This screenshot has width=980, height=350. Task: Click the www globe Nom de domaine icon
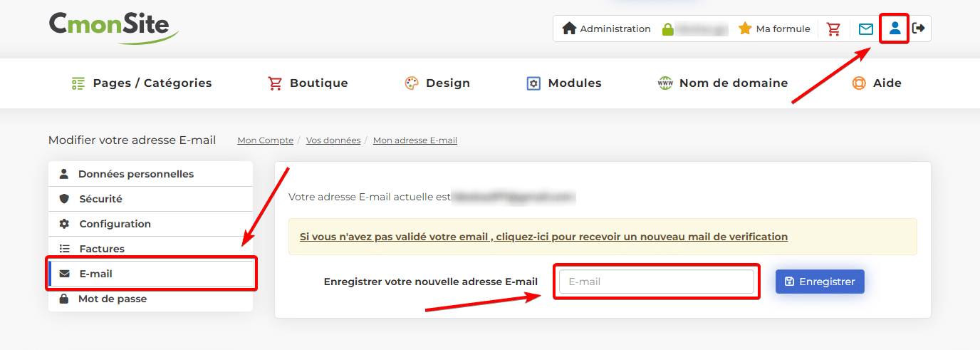point(664,83)
